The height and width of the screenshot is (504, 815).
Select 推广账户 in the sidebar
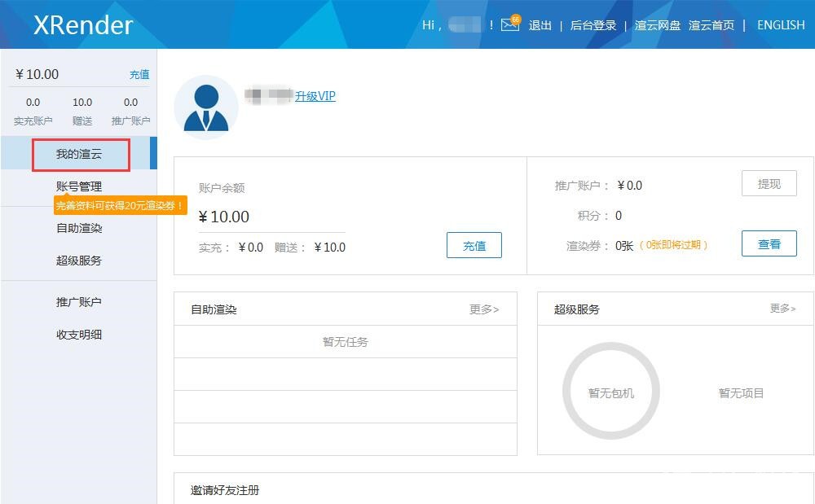(79, 302)
